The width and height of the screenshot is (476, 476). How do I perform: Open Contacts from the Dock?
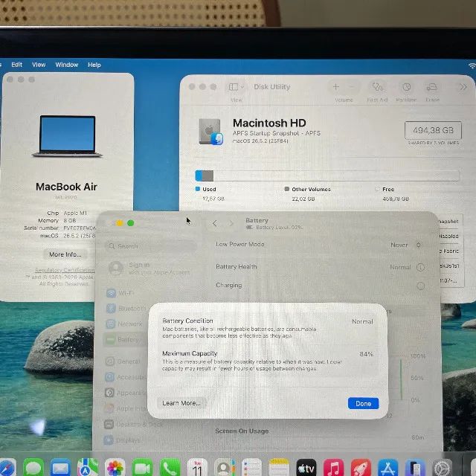click(x=225, y=468)
